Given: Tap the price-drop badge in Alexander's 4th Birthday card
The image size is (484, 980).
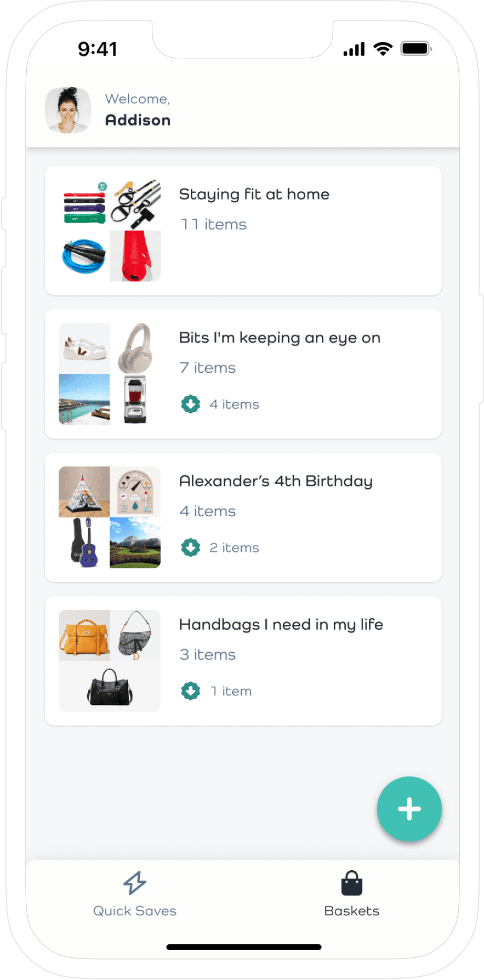Looking at the screenshot, I should pyautogui.click(x=190, y=547).
